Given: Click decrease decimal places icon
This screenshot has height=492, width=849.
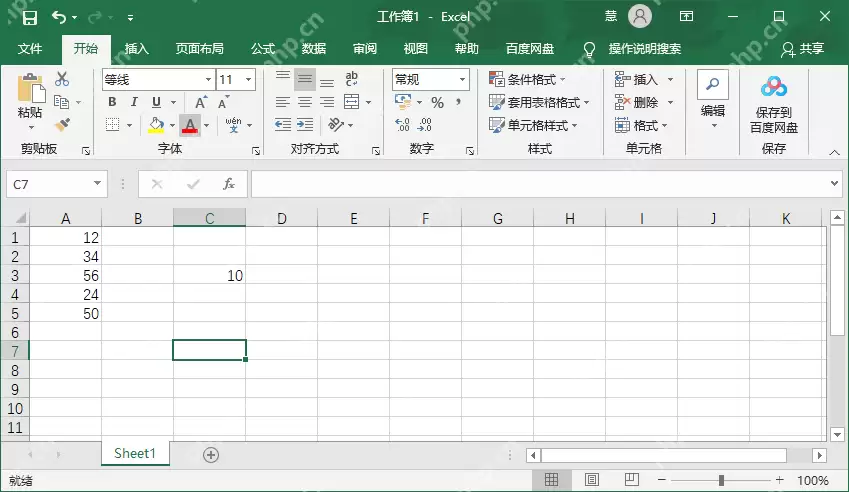Looking at the screenshot, I should coord(424,125).
